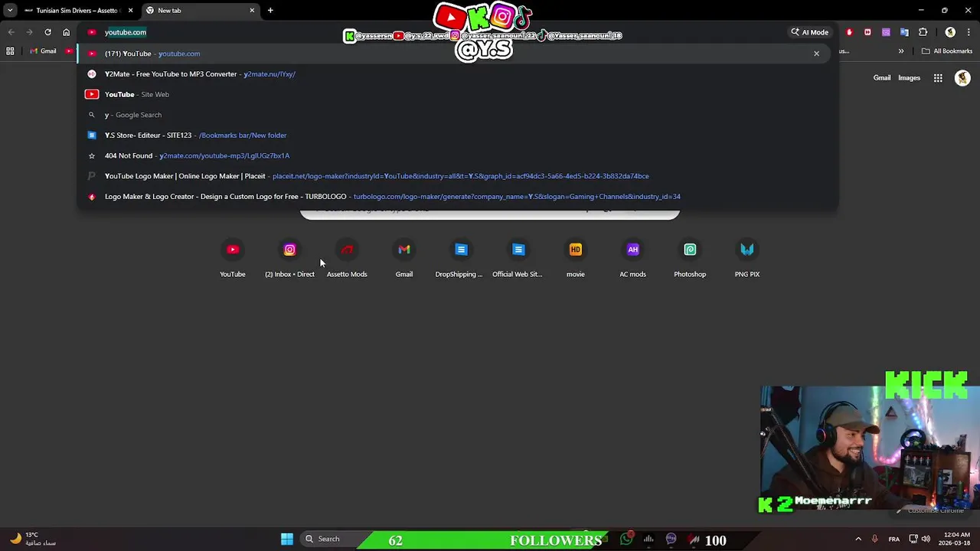This screenshot has height=551, width=980.
Task: Open the Gmail bookmark
Action: tap(43, 51)
